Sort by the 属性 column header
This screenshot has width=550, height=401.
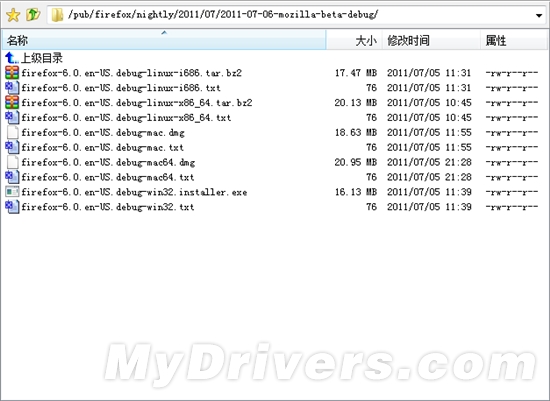tap(514, 40)
